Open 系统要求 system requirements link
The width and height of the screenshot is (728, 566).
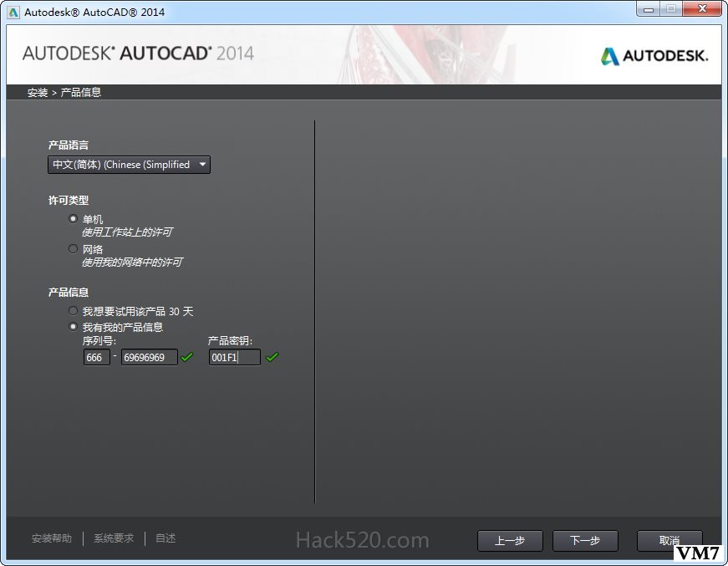(x=114, y=538)
